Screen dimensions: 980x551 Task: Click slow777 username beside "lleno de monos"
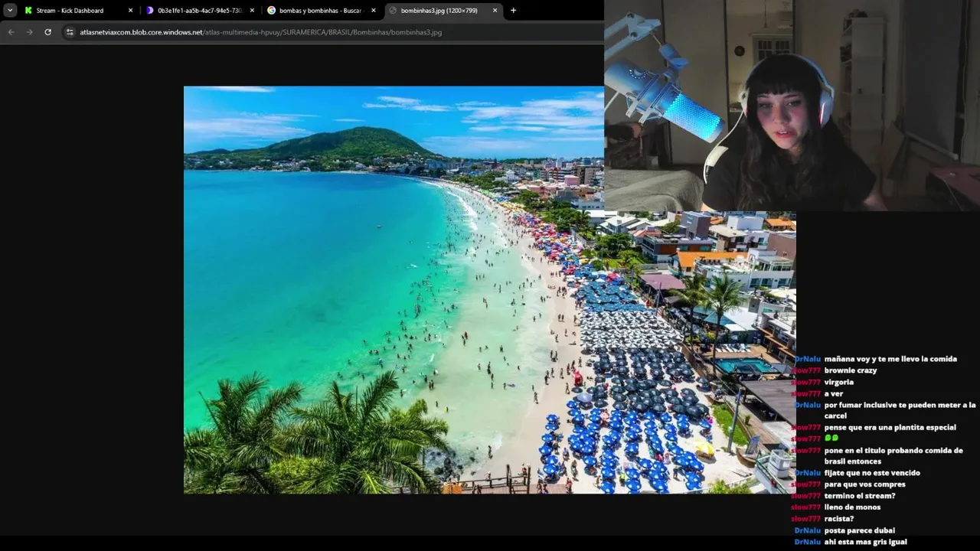click(806, 507)
